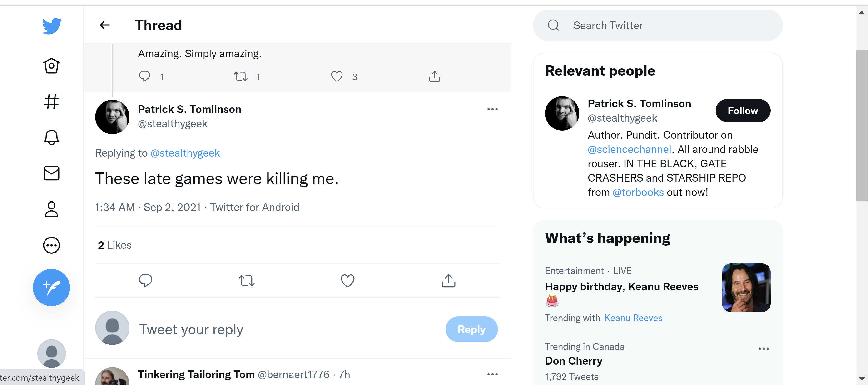Share the 'These late games' tweet
This screenshot has height=385, width=868.
(x=448, y=280)
